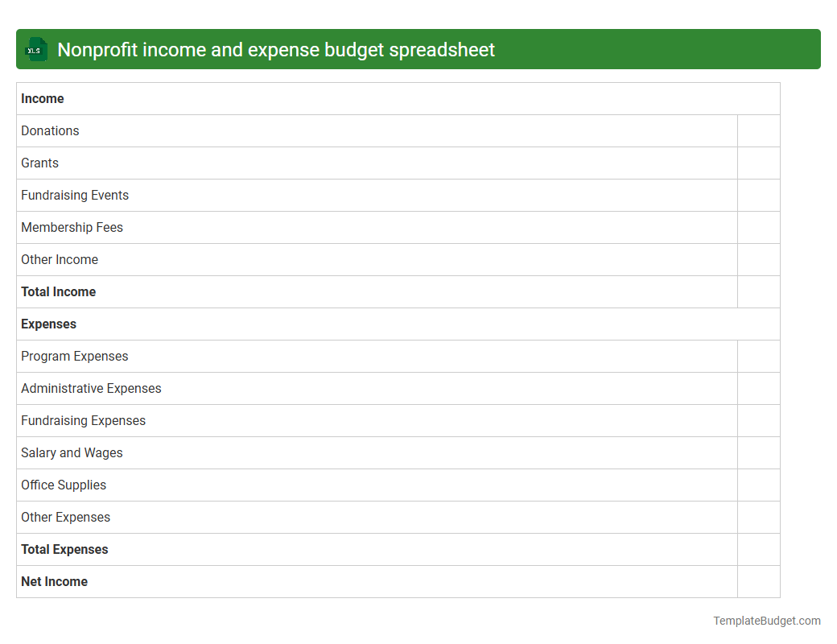The image size is (837, 644).
Task: Click the spreadsheet title banner
Action: click(418, 49)
